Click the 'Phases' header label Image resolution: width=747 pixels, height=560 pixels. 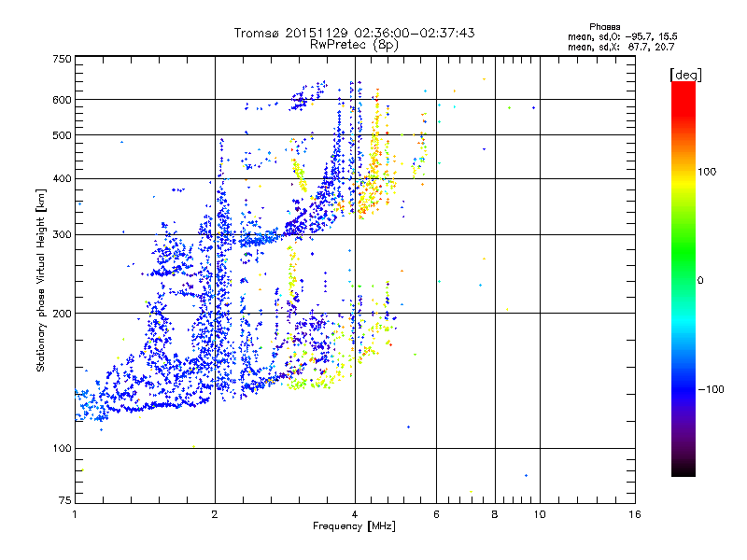(604, 27)
